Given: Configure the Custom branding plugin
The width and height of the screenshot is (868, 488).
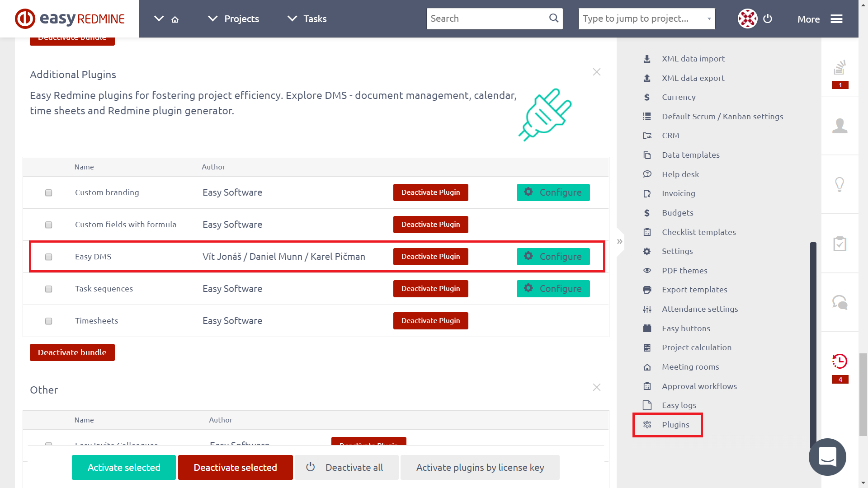Looking at the screenshot, I should point(553,192).
